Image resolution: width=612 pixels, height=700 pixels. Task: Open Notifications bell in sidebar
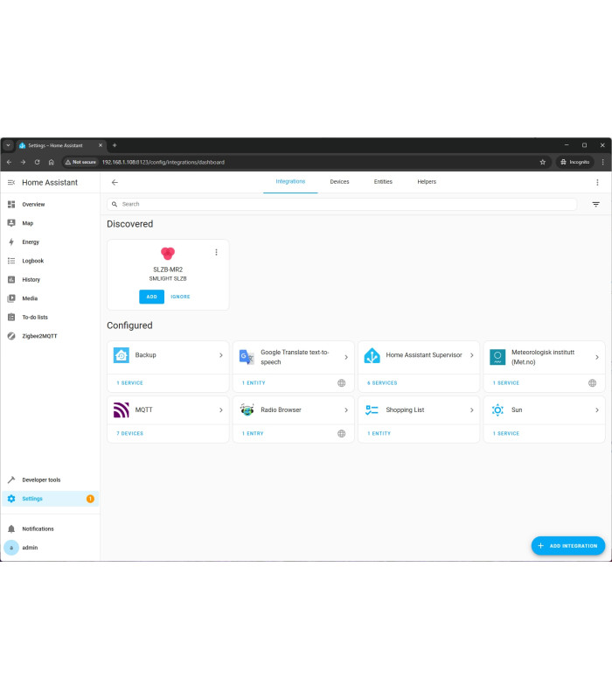tap(12, 528)
